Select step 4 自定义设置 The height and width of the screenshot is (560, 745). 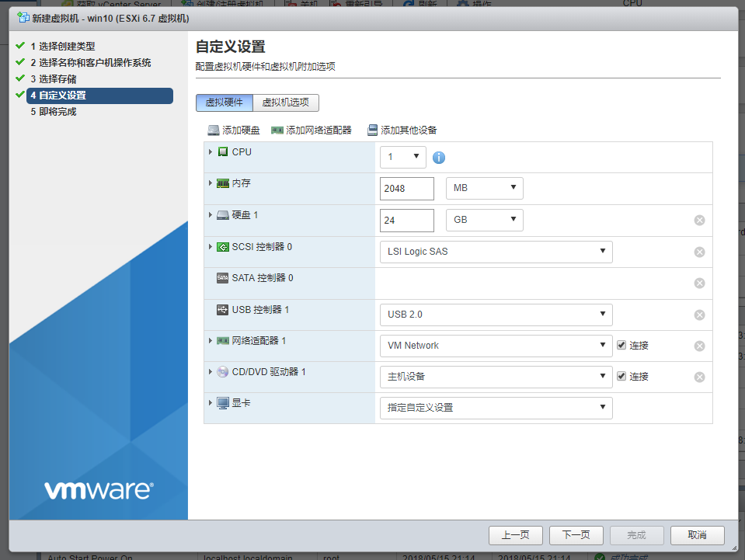point(99,96)
